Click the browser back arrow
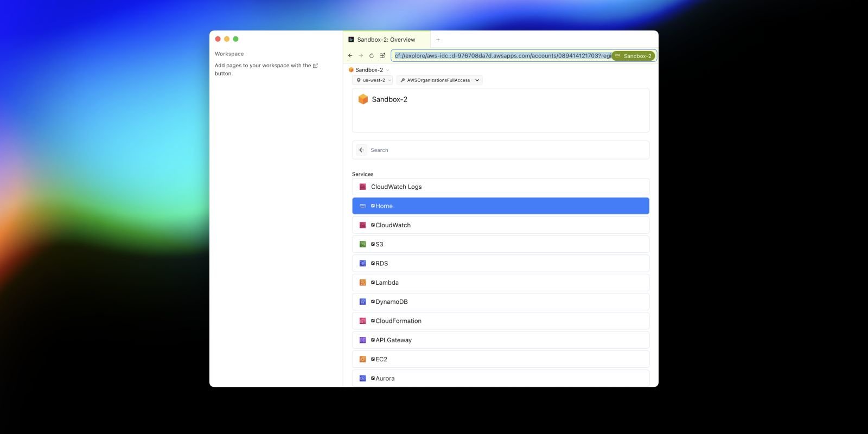The image size is (868, 434). pyautogui.click(x=350, y=55)
